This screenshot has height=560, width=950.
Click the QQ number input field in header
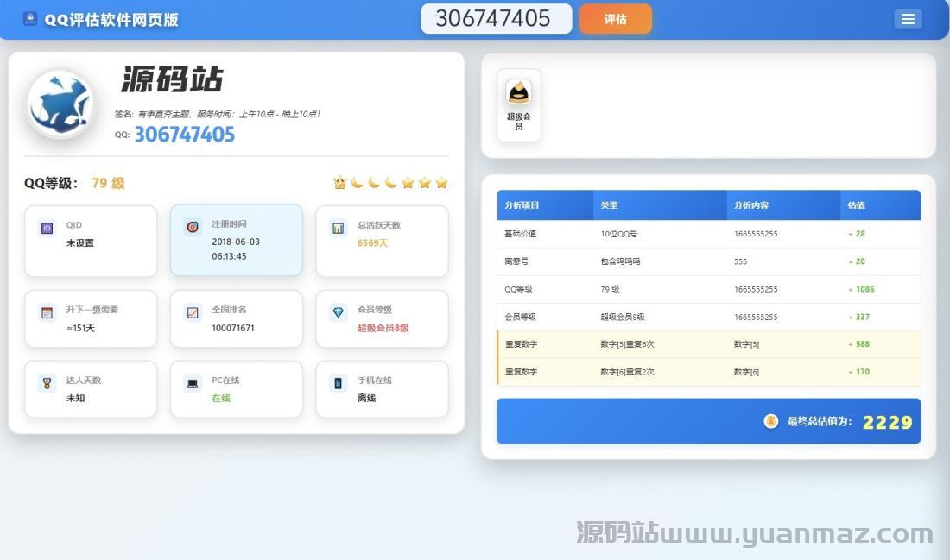pos(497,18)
